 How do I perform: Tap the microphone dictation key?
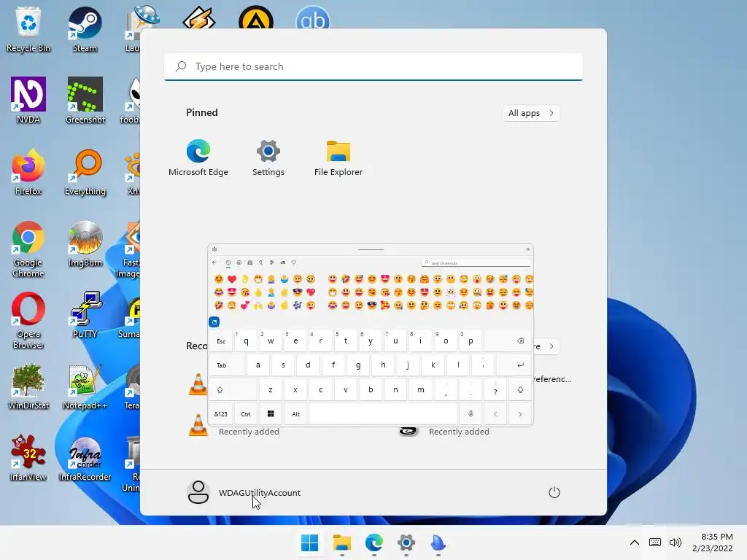point(471,414)
